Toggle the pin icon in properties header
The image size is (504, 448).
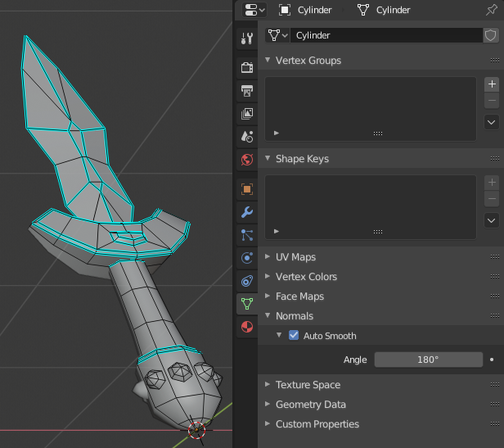492,10
